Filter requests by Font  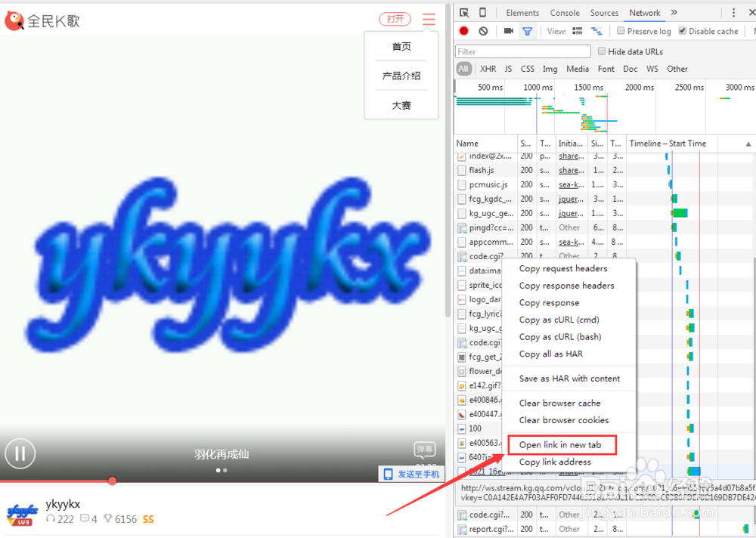606,69
